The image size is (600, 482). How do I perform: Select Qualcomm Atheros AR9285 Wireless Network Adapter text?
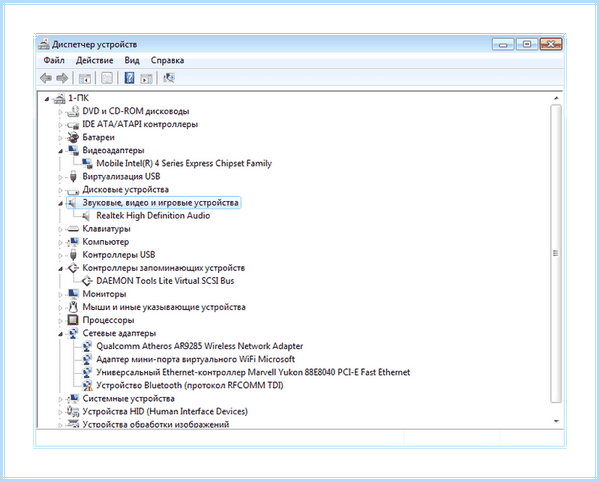[199, 346]
